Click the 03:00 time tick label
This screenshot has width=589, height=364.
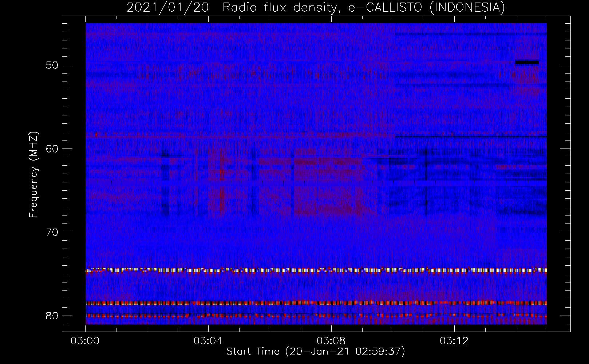[86, 341]
